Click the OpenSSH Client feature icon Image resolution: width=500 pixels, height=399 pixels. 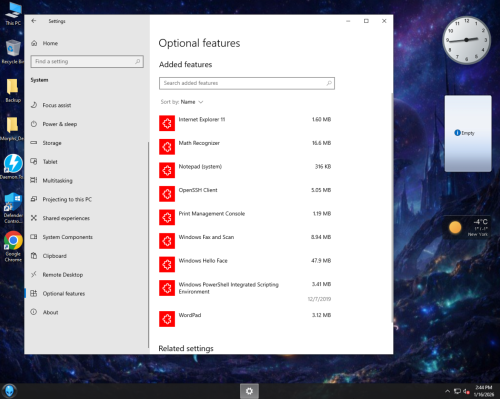click(167, 194)
